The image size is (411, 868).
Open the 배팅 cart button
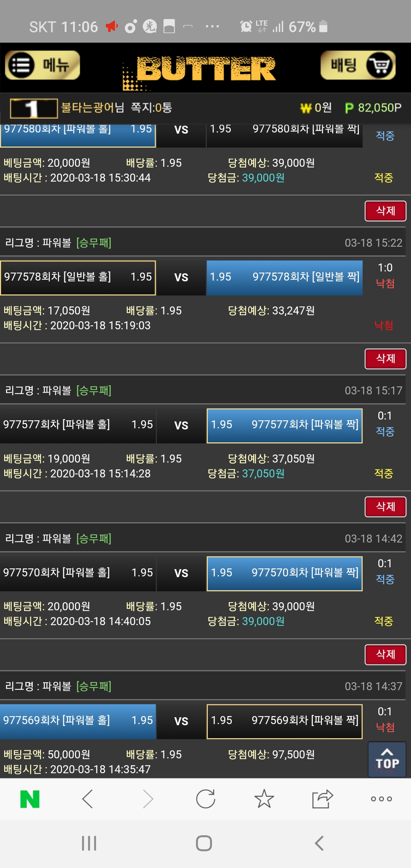pos(358,65)
